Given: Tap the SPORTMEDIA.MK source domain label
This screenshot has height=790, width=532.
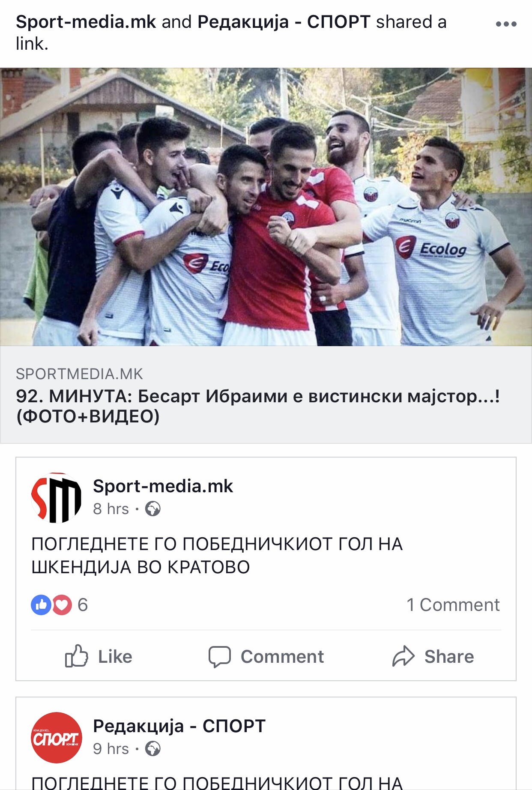Looking at the screenshot, I should click(79, 374).
